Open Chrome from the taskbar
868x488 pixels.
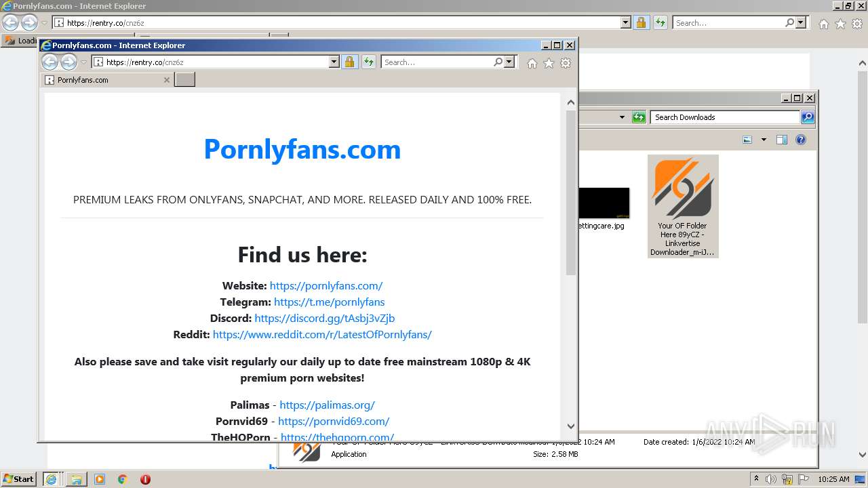click(x=123, y=479)
